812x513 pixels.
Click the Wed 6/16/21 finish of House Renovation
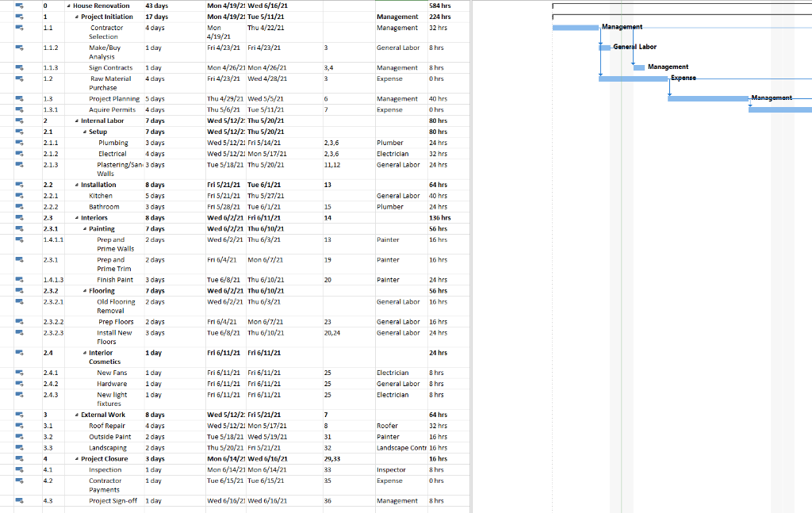285,6
